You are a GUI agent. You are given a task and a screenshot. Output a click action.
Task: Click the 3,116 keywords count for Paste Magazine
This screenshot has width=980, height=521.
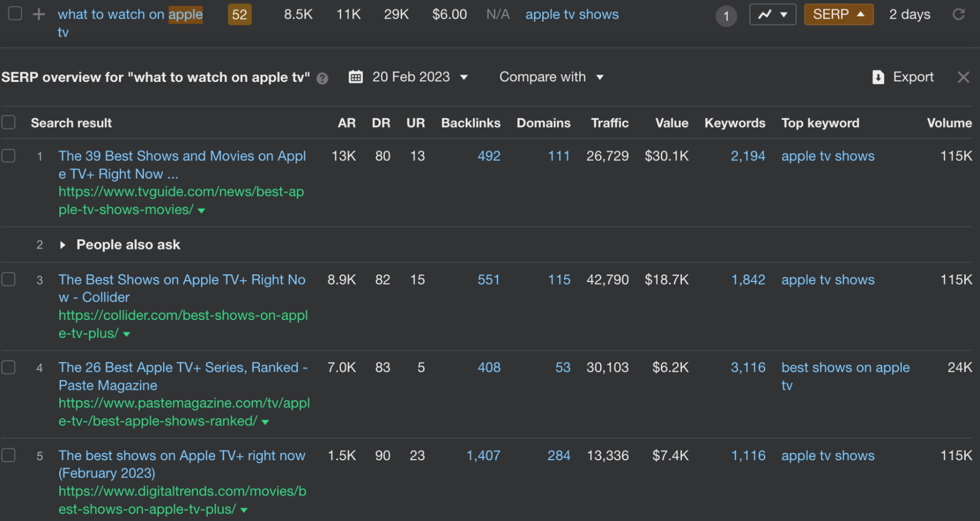pyautogui.click(x=748, y=367)
